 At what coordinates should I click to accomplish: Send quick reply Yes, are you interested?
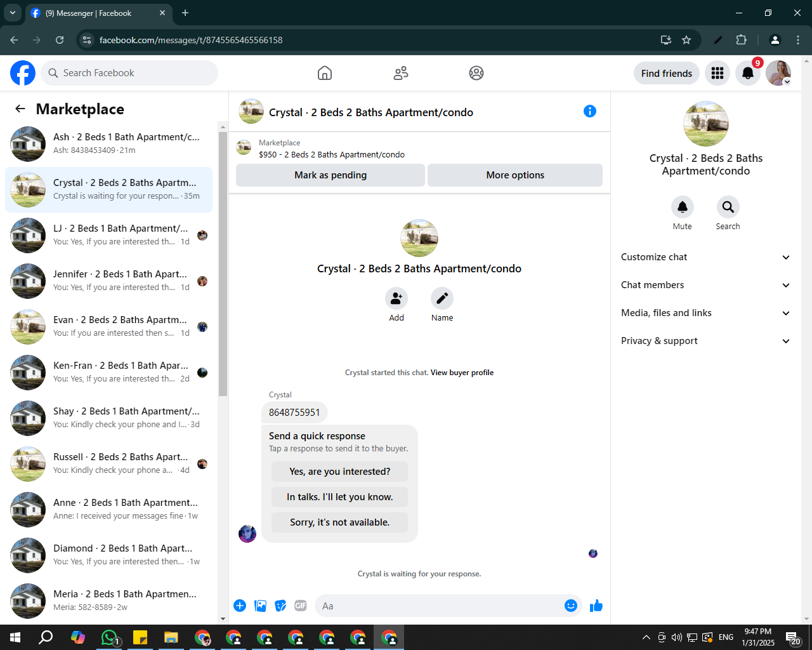pos(340,472)
